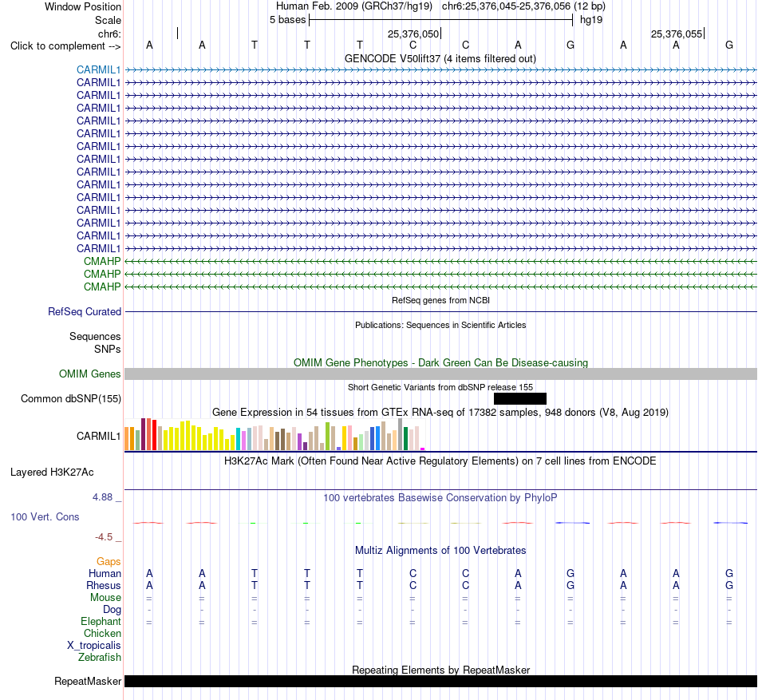The height and width of the screenshot is (700, 758).
Task: Click the 'Human' alignment row label
Action: [x=105, y=573]
